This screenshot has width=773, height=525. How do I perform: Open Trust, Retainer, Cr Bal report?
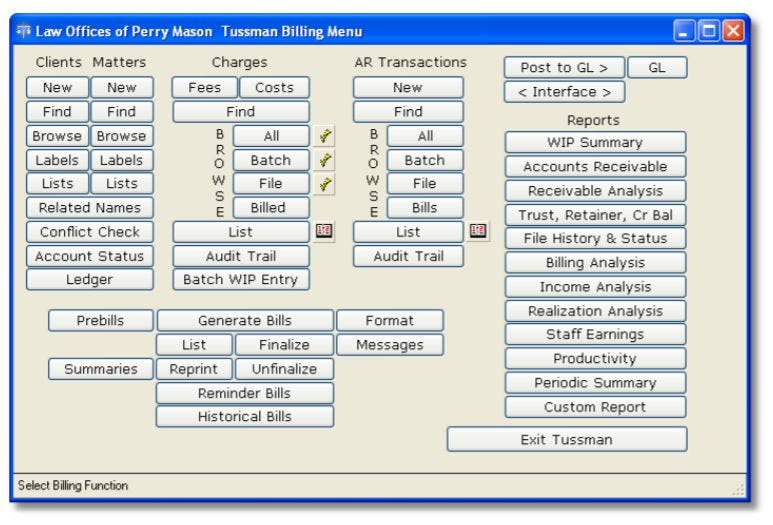coord(596,214)
